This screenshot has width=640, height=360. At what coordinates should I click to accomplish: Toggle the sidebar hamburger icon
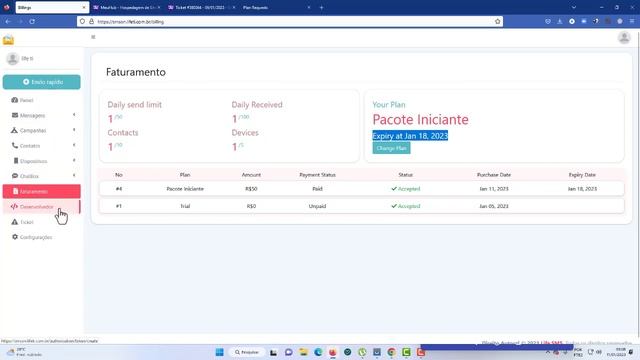(93, 37)
